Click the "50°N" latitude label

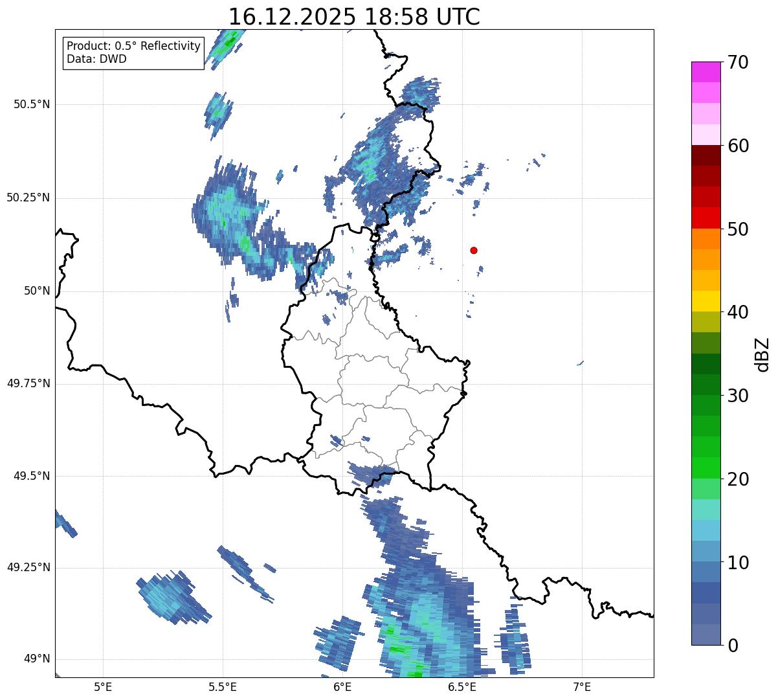(x=37, y=291)
